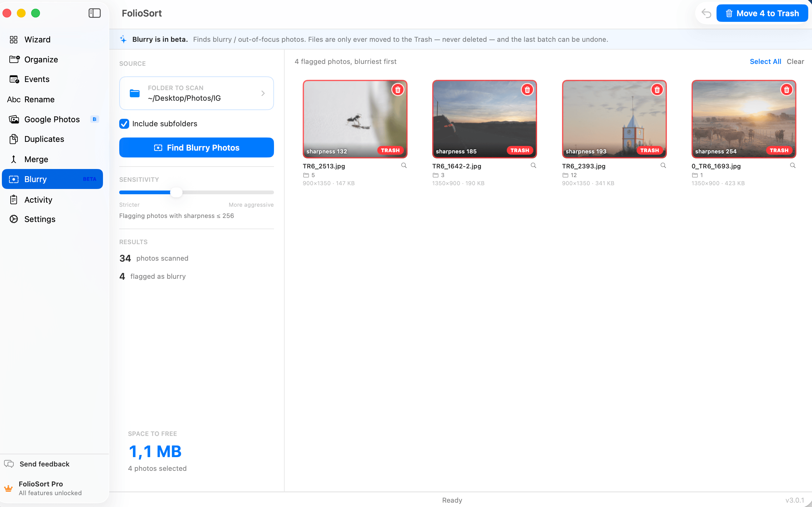Click the Activity clipboard icon
This screenshot has height=507, width=812.
coord(14,200)
